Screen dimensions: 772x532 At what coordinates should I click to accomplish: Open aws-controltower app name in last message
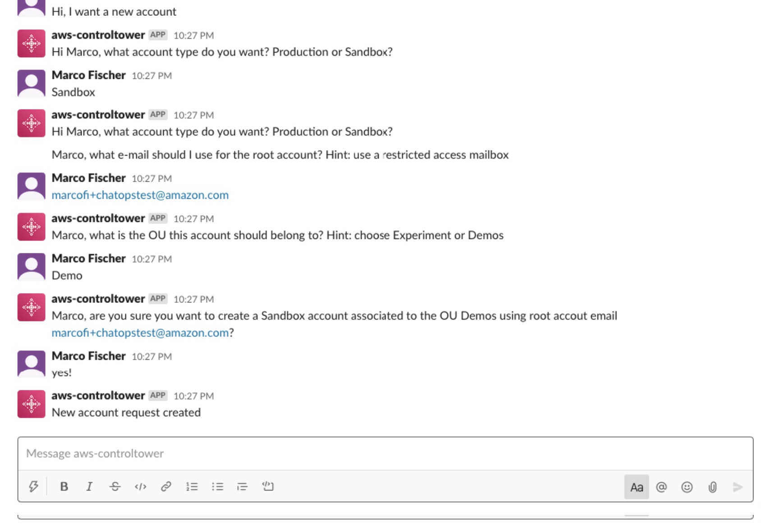98,395
